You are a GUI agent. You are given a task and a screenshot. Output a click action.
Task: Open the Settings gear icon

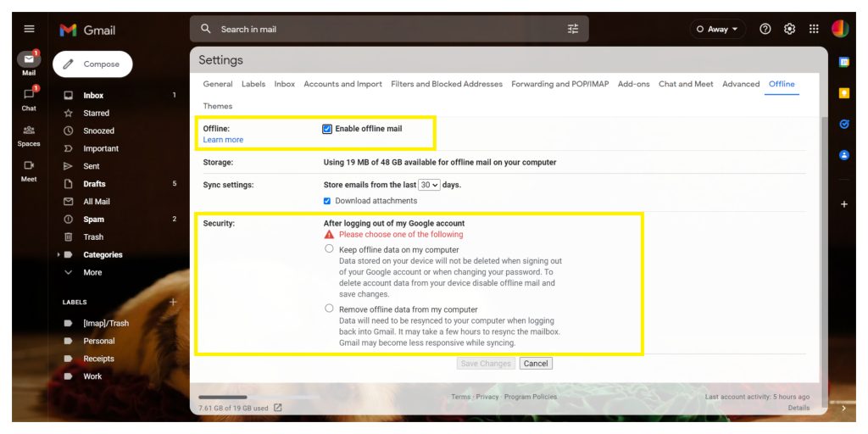[x=789, y=30]
